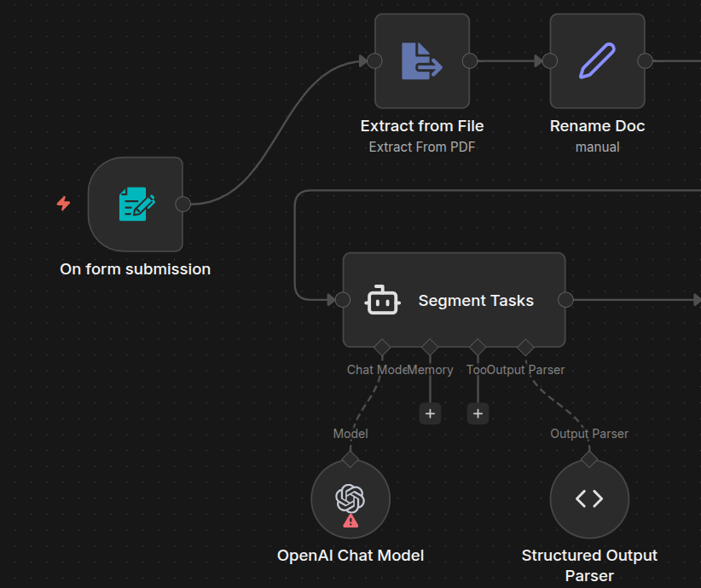Image resolution: width=701 pixels, height=588 pixels.
Task: Click the input handle of Extract from File
Action: click(374, 61)
